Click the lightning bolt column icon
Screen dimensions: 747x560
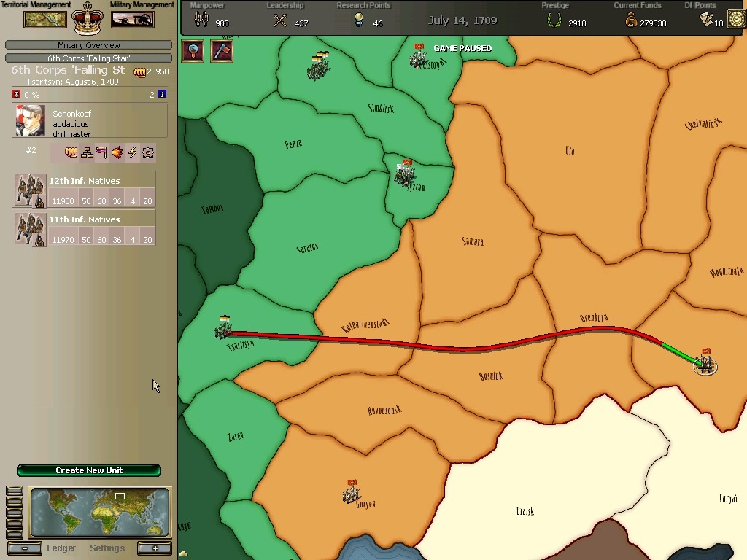pos(133,152)
